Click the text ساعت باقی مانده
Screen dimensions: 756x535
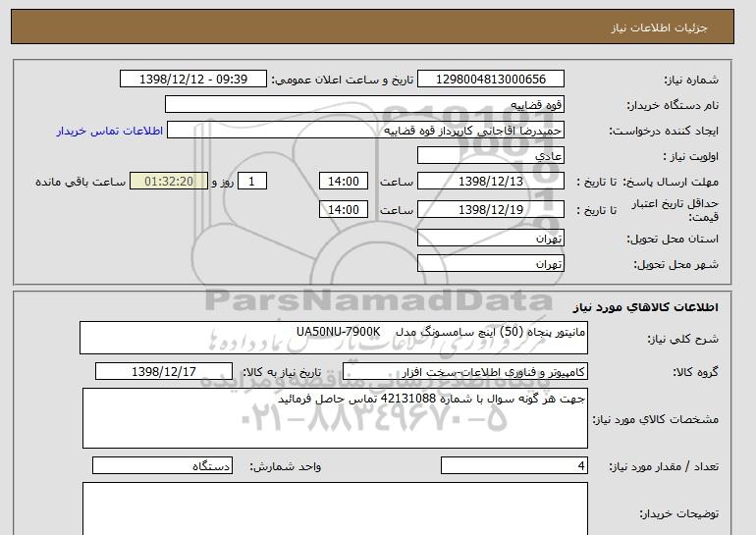pos(81,183)
